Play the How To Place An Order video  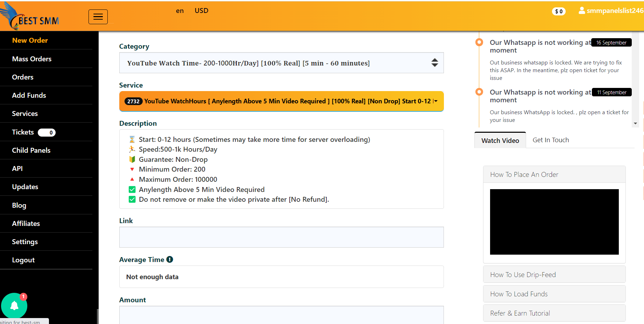pos(554,222)
